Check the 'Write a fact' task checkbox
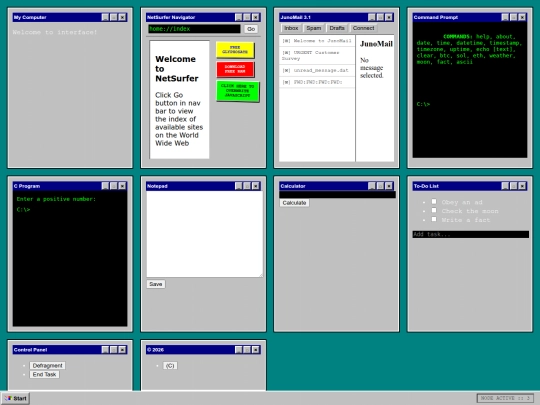 pos(434,219)
